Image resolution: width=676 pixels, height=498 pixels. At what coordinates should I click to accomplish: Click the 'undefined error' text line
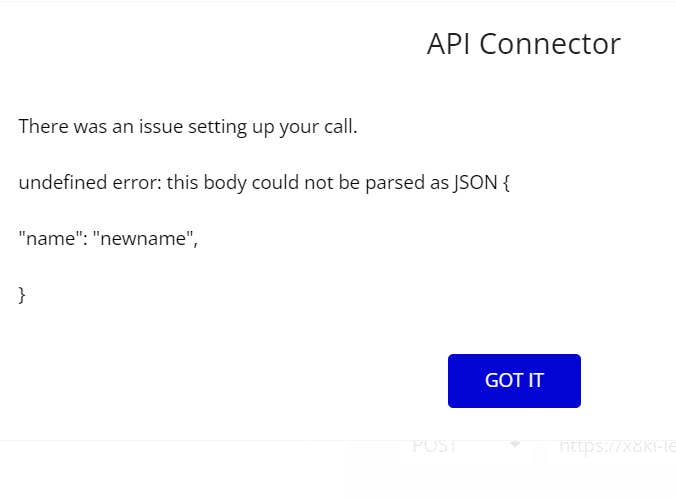click(x=264, y=182)
